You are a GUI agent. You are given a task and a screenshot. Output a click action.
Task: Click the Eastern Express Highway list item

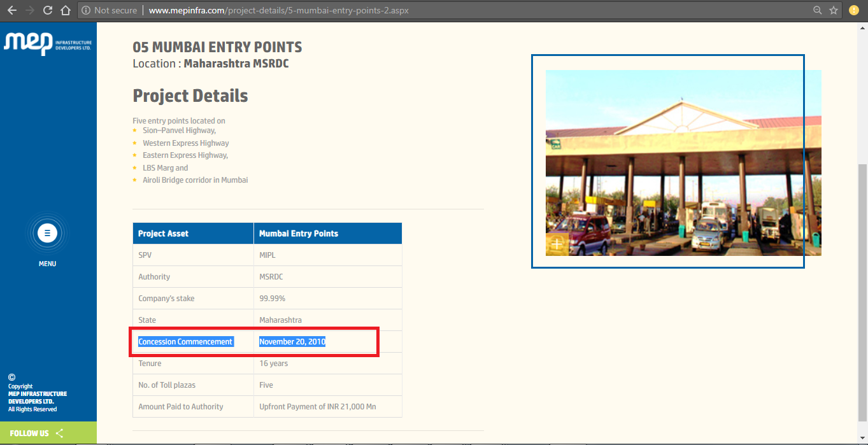tap(185, 155)
